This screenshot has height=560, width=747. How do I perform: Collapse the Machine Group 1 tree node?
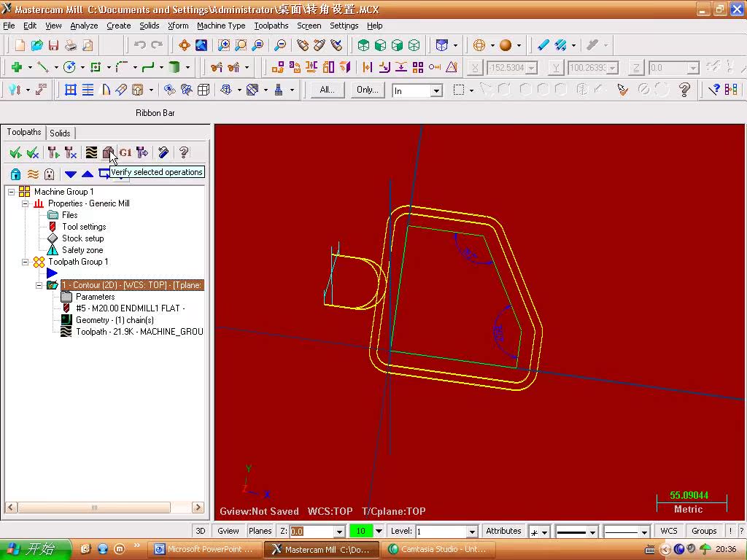12,192
